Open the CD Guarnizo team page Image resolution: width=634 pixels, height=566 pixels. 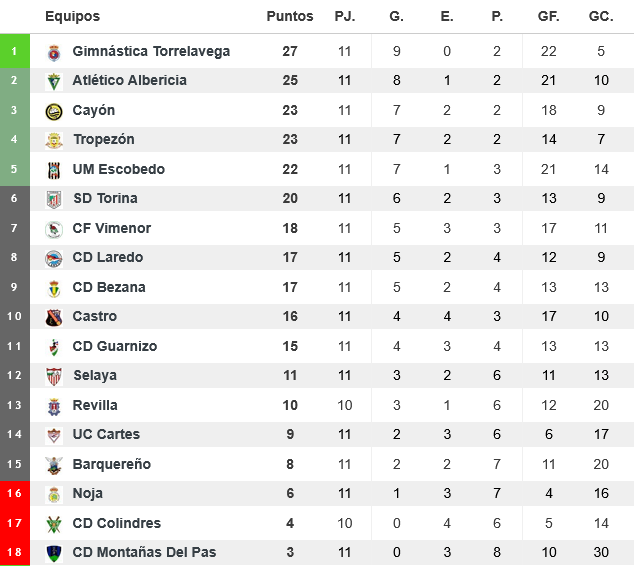coord(114,346)
